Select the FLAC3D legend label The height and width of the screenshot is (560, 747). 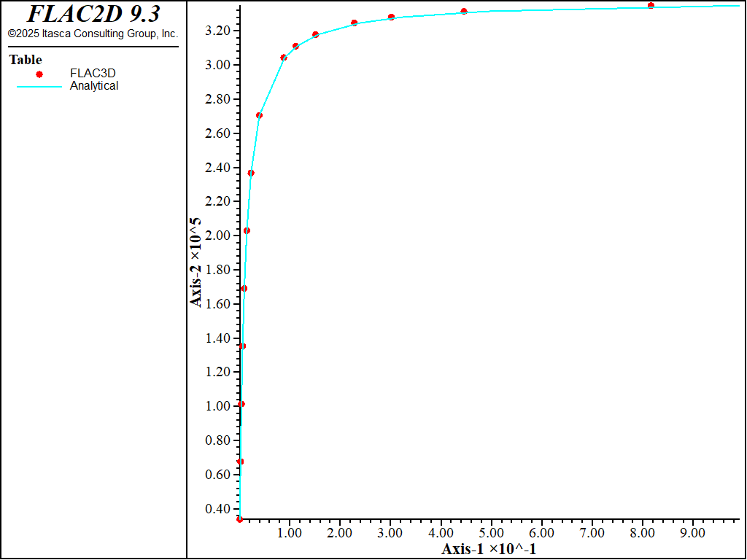tap(93, 73)
